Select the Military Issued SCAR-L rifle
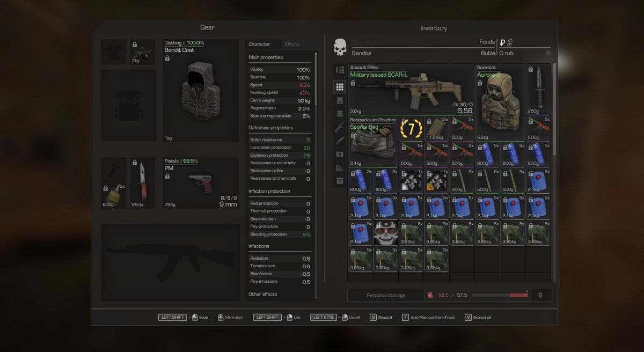 tap(411, 90)
